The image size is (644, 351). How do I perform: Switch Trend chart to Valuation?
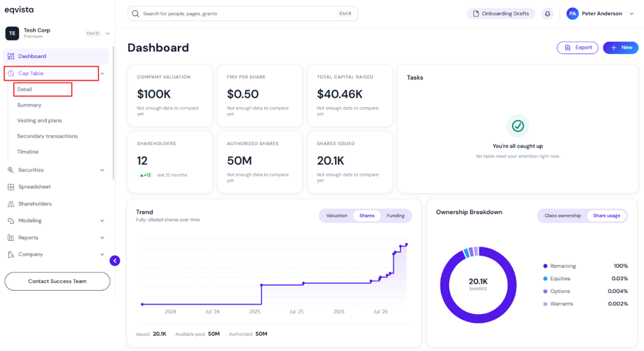pyautogui.click(x=337, y=215)
